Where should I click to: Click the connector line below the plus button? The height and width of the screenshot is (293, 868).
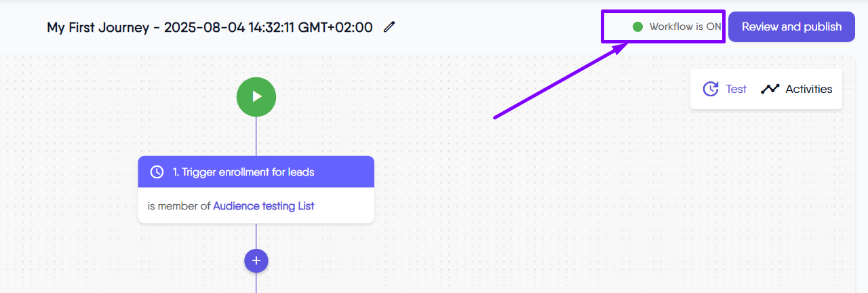(256, 282)
